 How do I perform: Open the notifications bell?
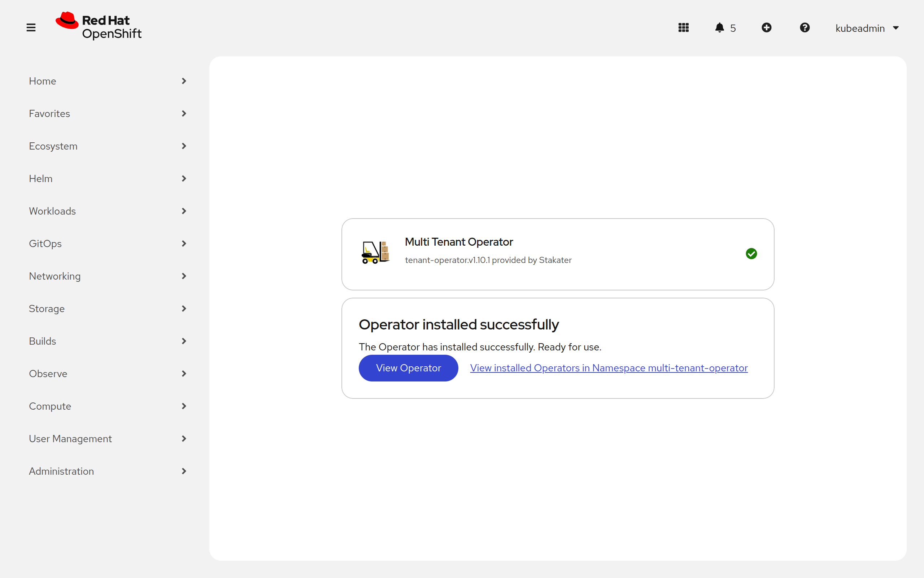[719, 27]
